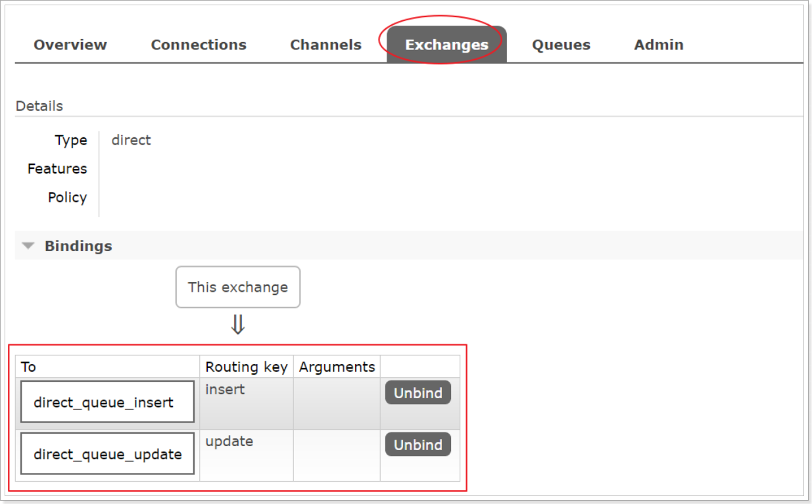
Task: Open the direct_queue_insert queue link
Action: 108,402
